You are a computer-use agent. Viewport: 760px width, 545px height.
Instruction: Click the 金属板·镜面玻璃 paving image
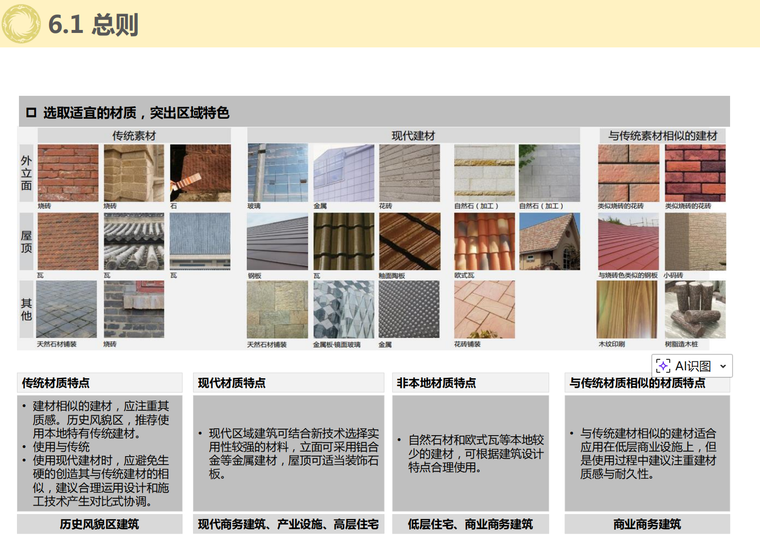[343, 309]
